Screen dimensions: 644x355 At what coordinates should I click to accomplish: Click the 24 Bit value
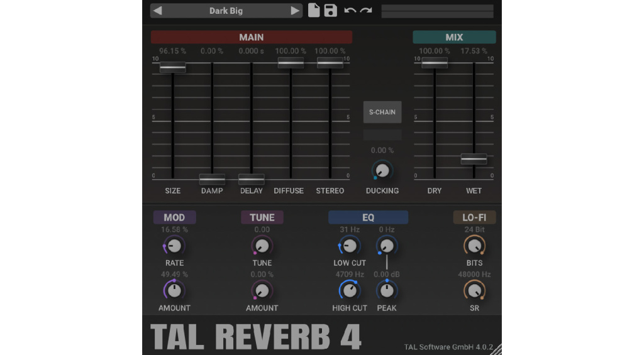coord(474,229)
